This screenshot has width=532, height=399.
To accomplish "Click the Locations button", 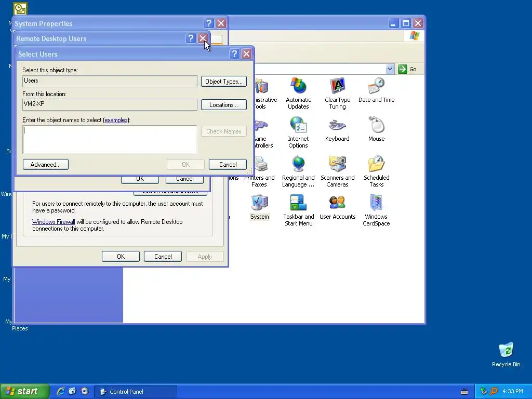I will coord(223,105).
